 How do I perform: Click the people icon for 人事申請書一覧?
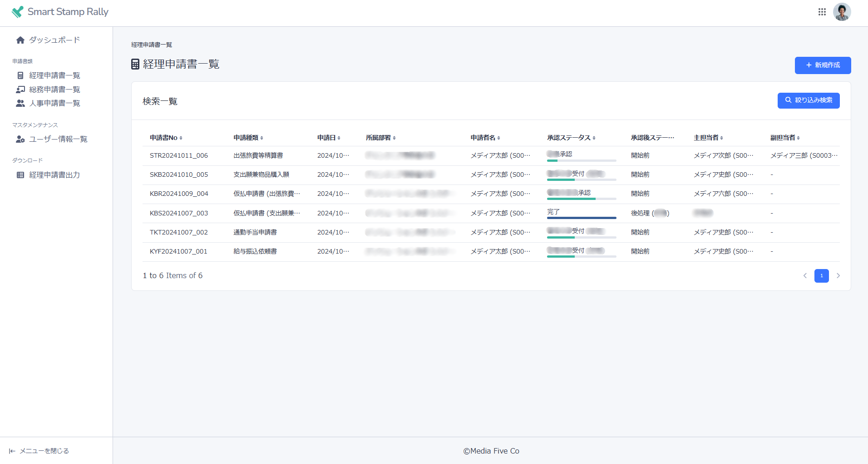(x=20, y=103)
